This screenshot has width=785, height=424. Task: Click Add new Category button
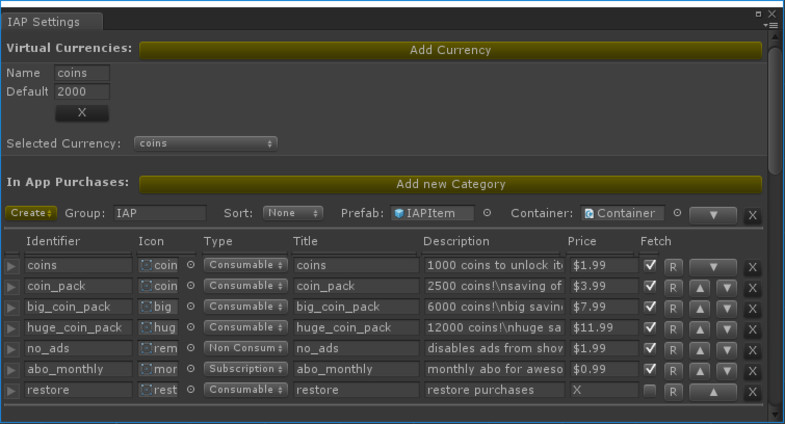[x=450, y=184]
